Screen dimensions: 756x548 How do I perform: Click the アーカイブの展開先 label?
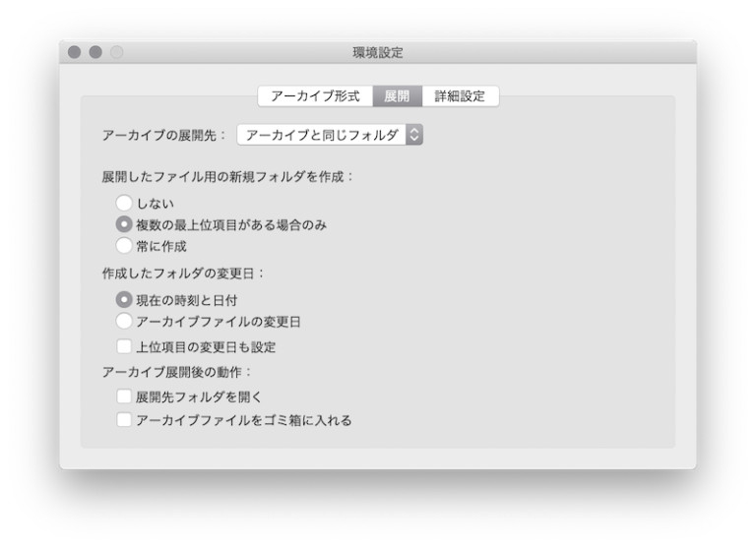[164, 136]
